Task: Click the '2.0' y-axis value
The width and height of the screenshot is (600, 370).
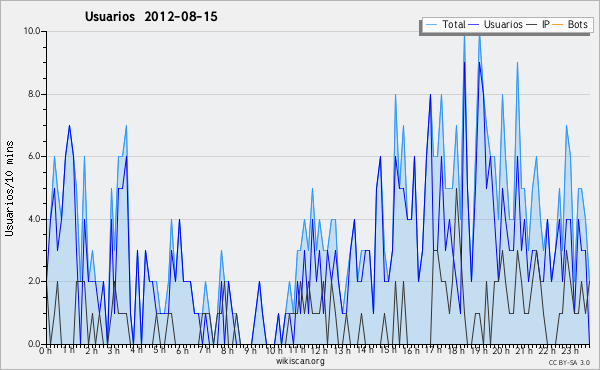Action: tap(34, 281)
